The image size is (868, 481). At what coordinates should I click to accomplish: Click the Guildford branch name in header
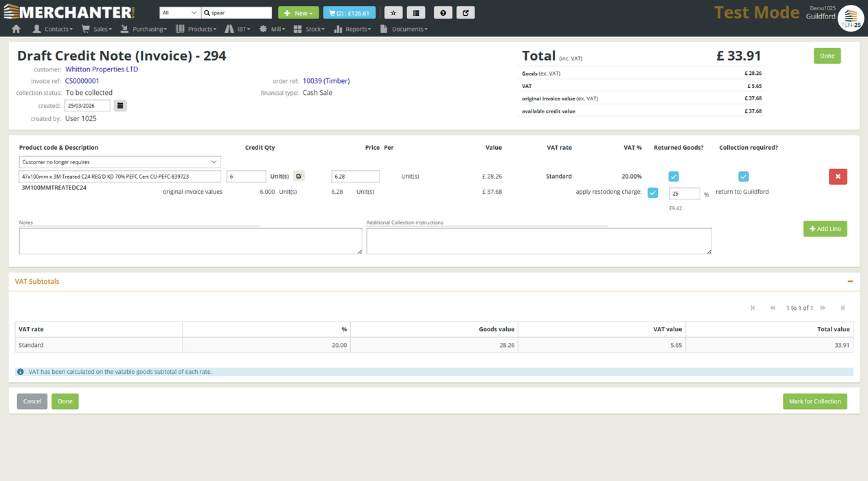tap(821, 16)
